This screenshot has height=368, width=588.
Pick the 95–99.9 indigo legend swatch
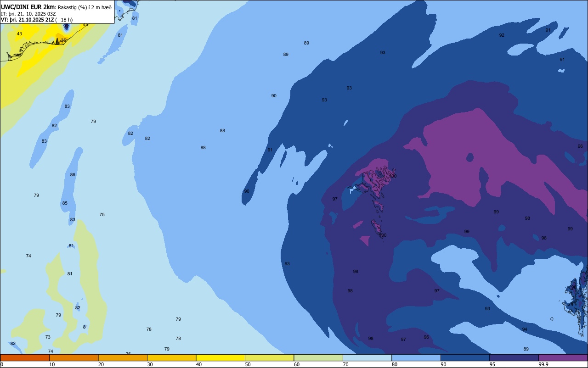coord(514,357)
